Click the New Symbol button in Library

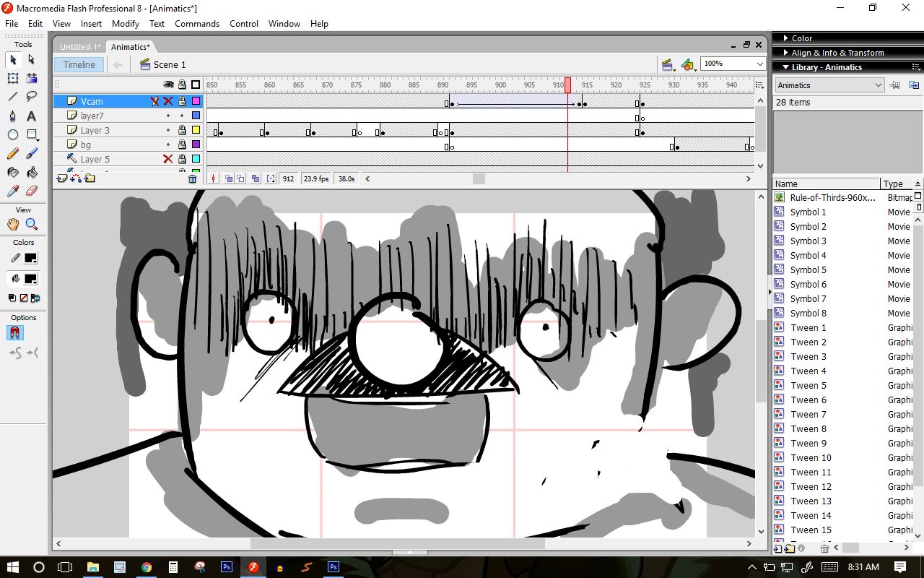(778, 549)
